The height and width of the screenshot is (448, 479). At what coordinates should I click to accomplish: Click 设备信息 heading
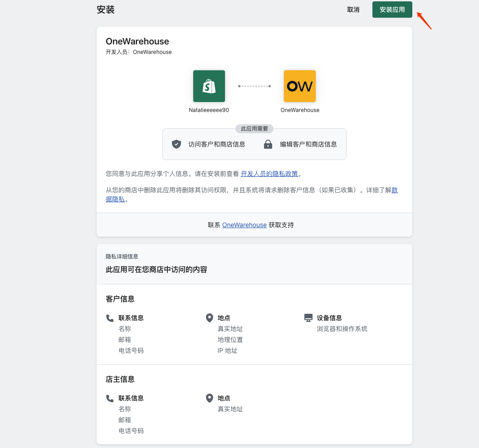329,318
